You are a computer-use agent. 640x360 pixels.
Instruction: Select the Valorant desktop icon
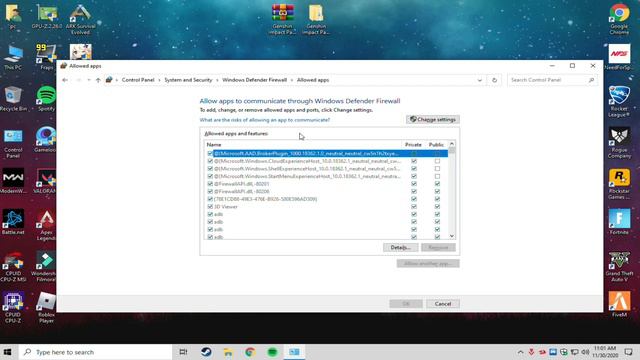pos(45,181)
